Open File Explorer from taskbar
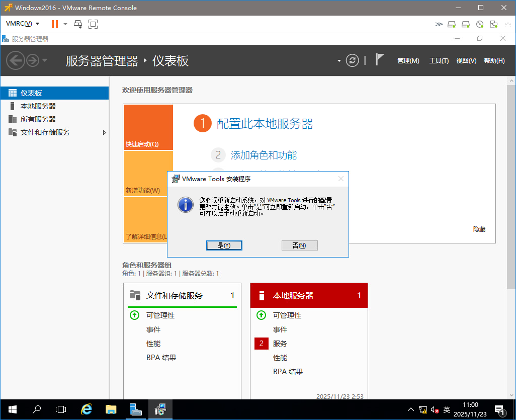516x420 pixels. pyautogui.click(x=111, y=410)
